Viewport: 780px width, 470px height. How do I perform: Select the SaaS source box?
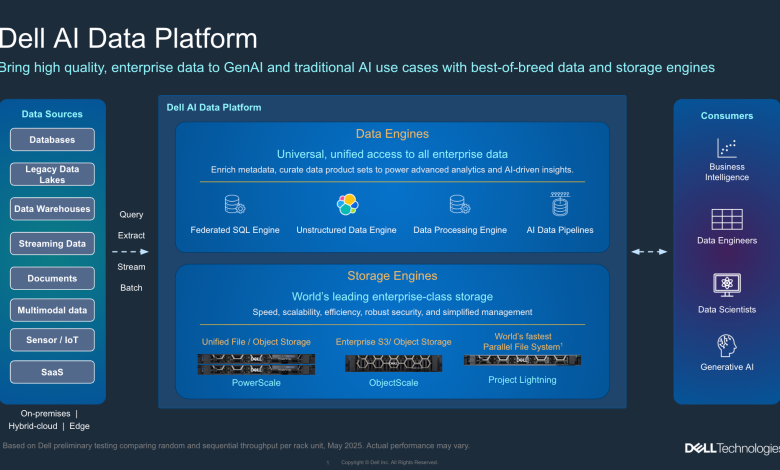click(52, 372)
